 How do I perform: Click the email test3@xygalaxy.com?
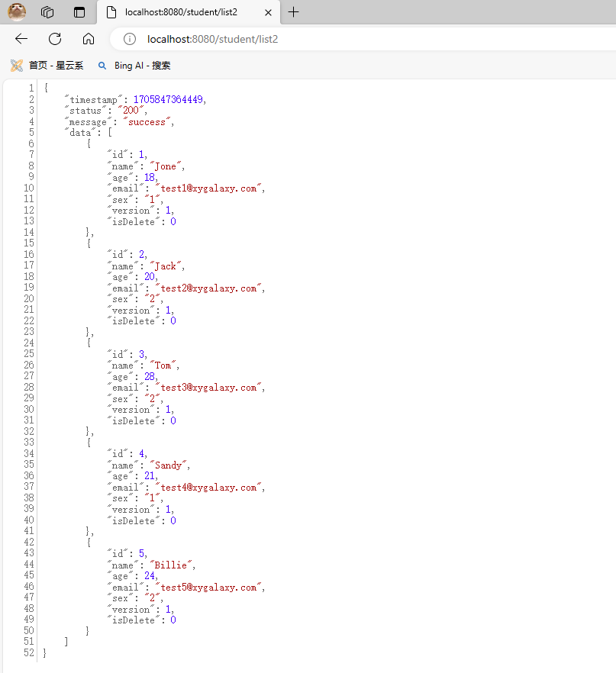click(209, 388)
